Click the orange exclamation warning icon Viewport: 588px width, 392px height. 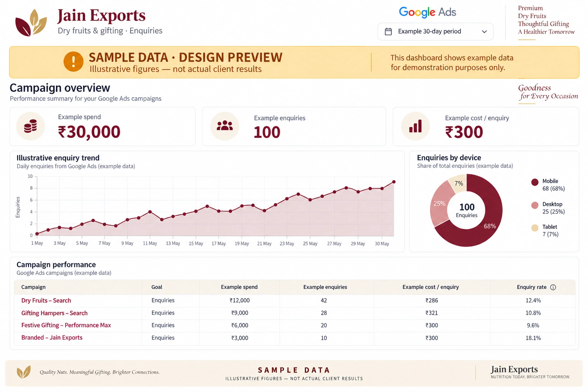(73, 62)
